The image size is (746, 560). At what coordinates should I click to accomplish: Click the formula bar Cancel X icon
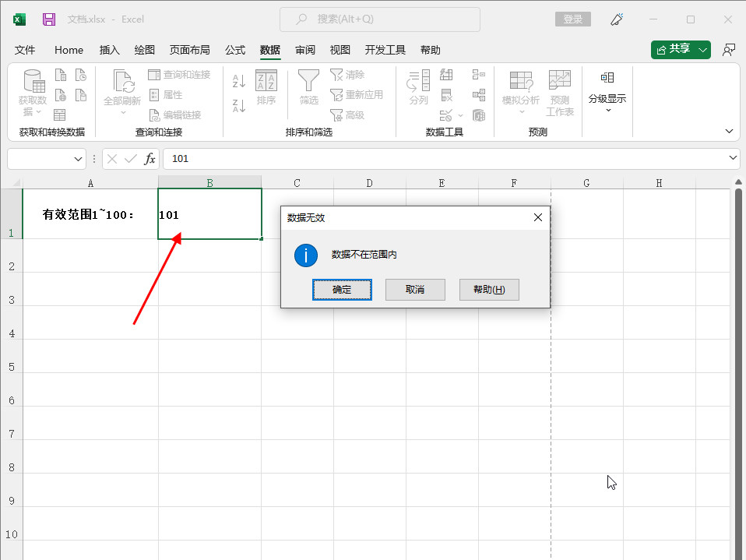point(112,158)
